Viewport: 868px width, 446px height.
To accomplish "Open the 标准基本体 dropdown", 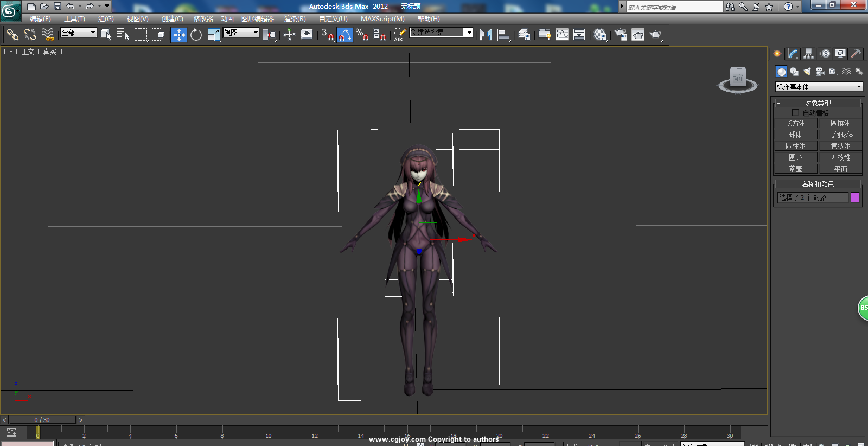I will (819, 87).
